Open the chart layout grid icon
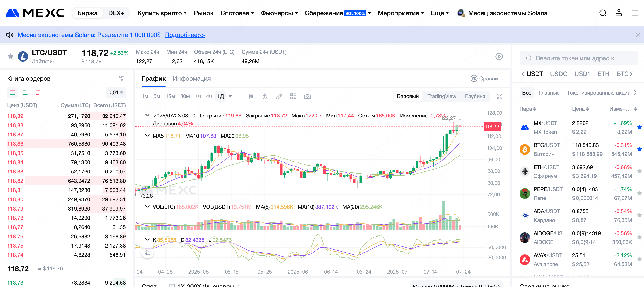Screen dimensions: 644x287 click(x=293, y=96)
